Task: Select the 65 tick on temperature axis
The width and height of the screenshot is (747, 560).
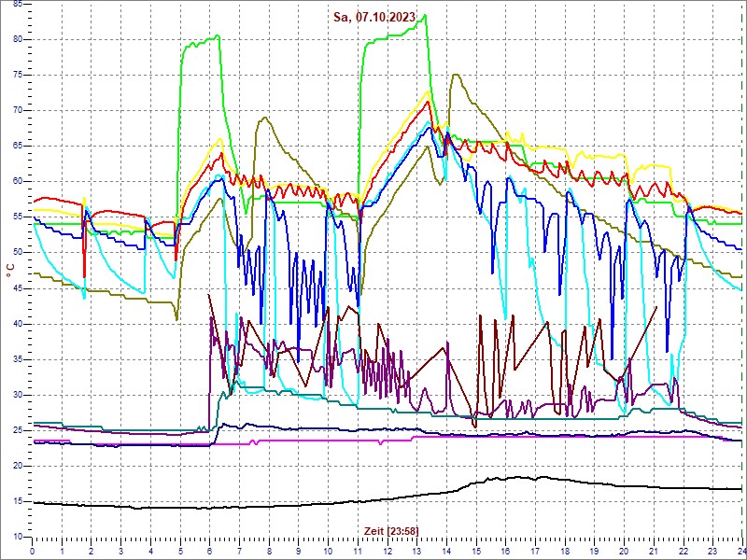Action: click(18, 147)
